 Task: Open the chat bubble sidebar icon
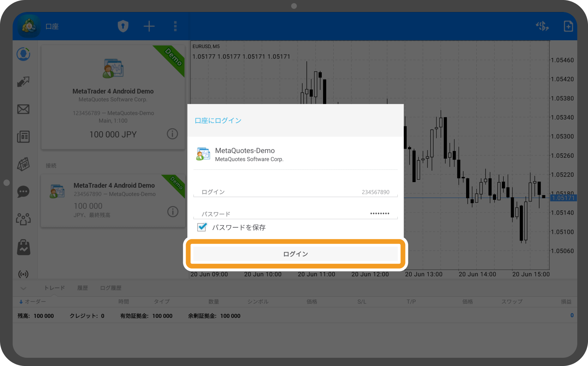tap(23, 192)
